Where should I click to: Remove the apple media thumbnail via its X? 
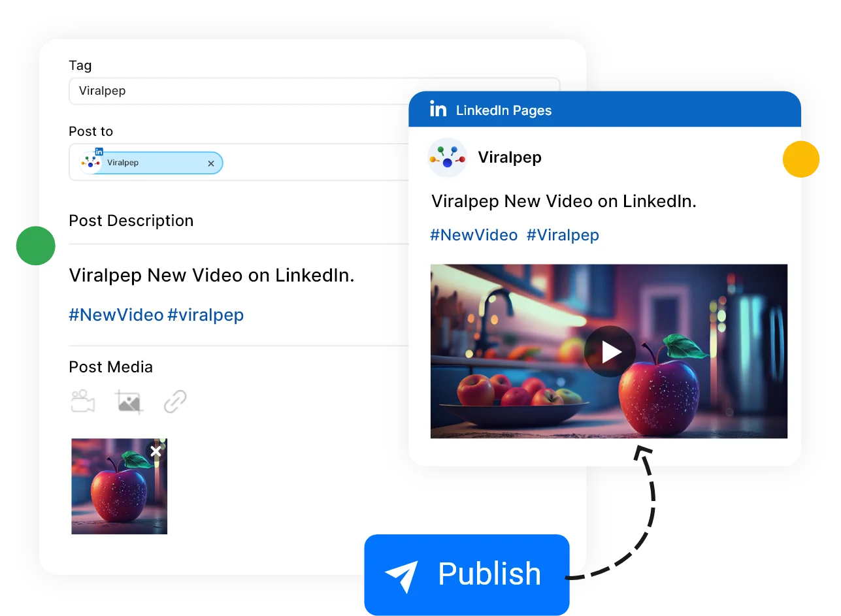coord(156,451)
